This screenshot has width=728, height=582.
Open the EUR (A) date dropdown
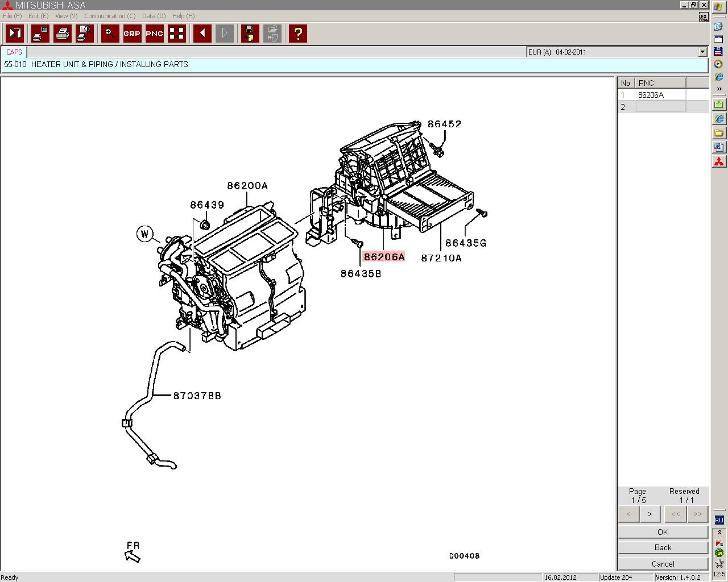tap(702, 52)
